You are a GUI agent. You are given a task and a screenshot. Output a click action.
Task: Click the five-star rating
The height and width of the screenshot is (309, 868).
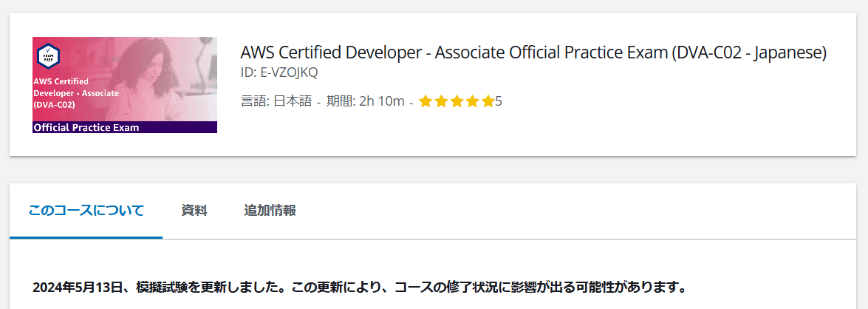coord(456,101)
